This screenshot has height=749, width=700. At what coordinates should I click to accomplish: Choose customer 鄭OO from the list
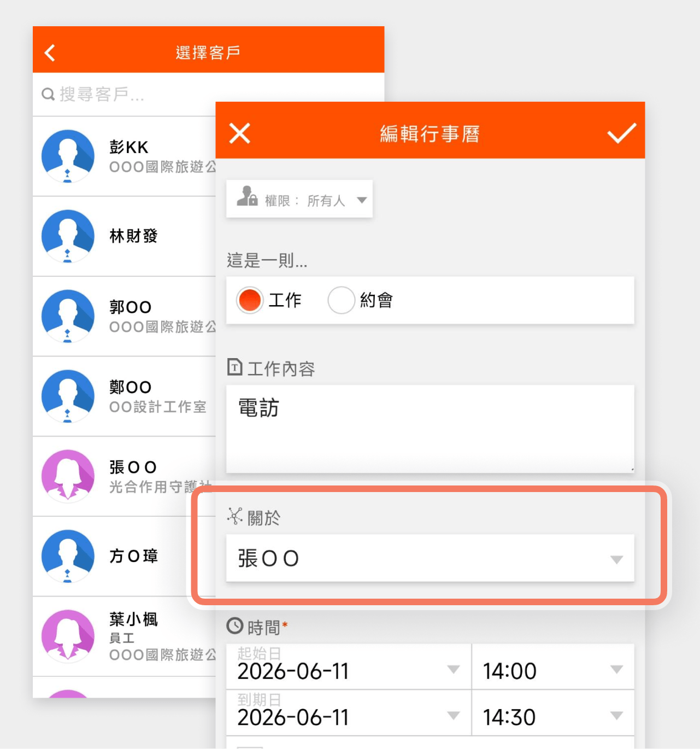pos(130,387)
